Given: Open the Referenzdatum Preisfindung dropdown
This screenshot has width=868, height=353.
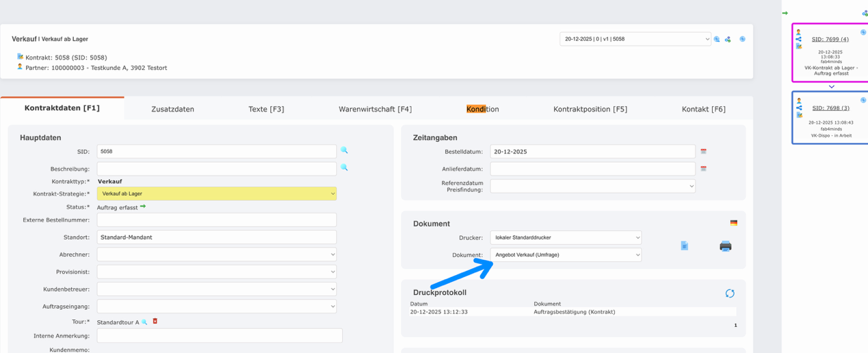Looking at the screenshot, I should [x=593, y=186].
